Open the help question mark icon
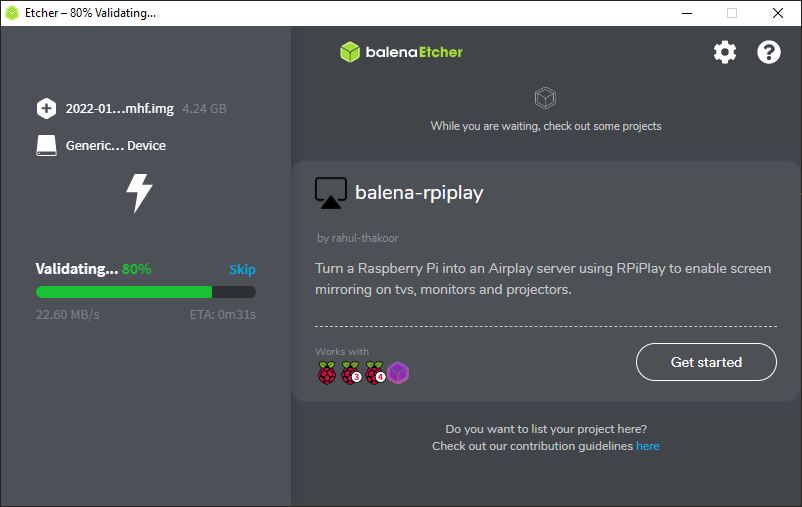802x507 pixels. pos(769,52)
